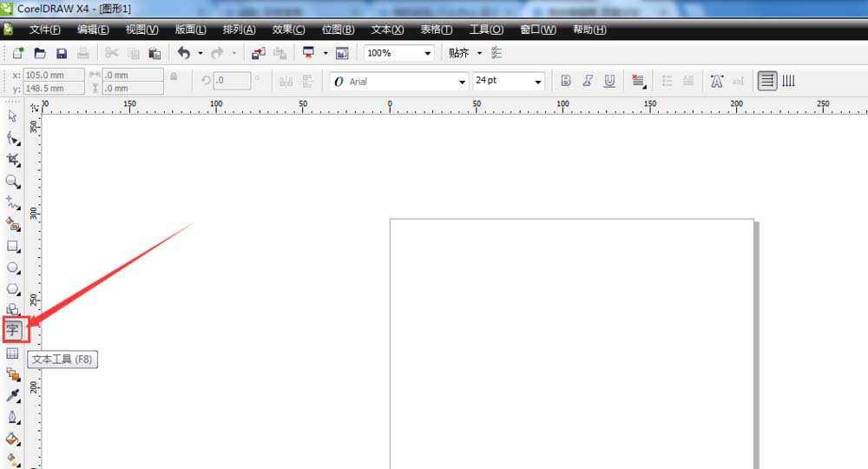This screenshot has width=868, height=469.
Task: Select the Fill bucket tool
Action: point(13,439)
